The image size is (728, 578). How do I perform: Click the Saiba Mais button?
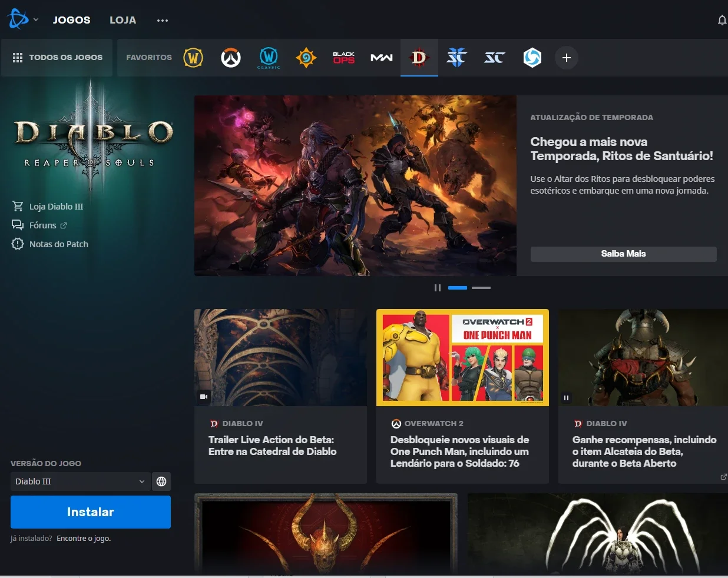coord(623,254)
